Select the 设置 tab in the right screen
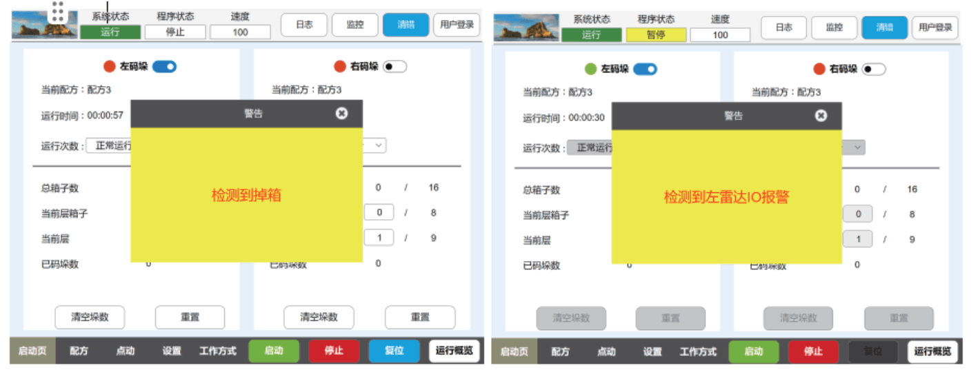Screen dimensions: 980x372 point(652,352)
